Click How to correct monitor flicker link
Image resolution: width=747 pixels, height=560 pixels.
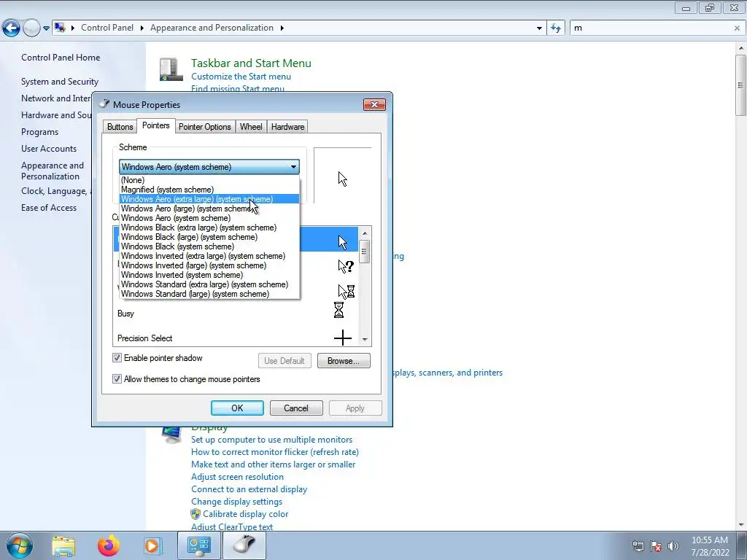(275, 452)
